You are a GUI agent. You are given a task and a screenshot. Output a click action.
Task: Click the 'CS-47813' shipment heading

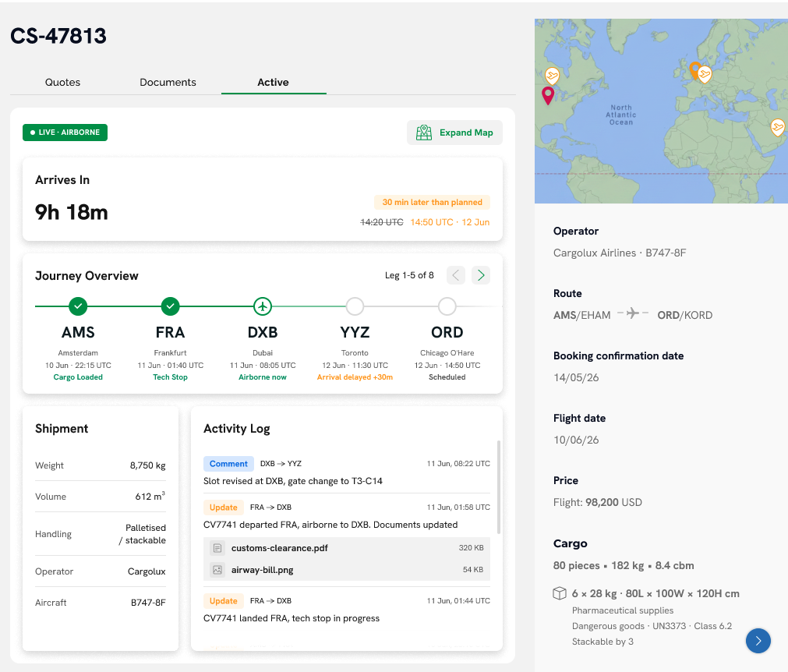click(x=58, y=36)
